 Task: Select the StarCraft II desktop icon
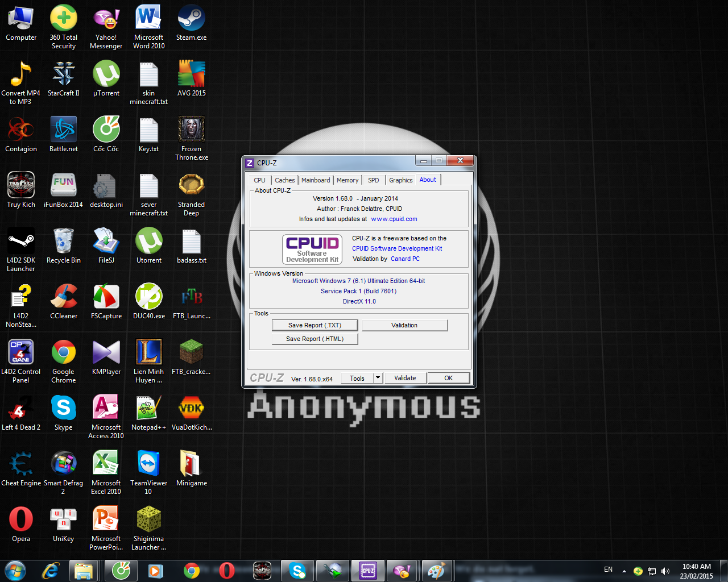pos(64,79)
